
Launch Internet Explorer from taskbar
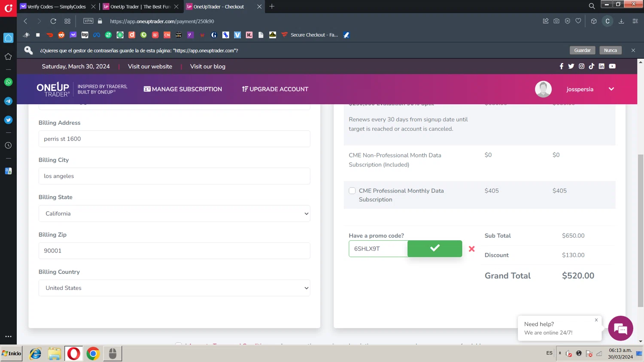[35, 353]
